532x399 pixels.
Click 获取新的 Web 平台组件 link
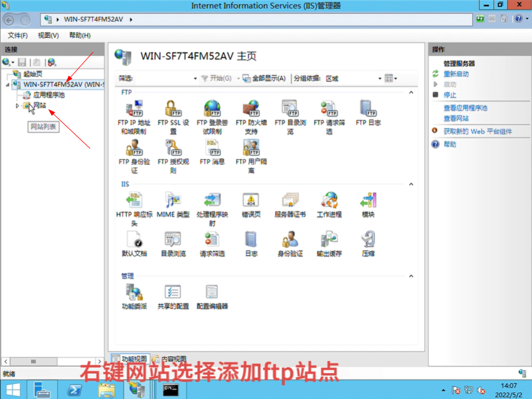[x=477, y=131]
